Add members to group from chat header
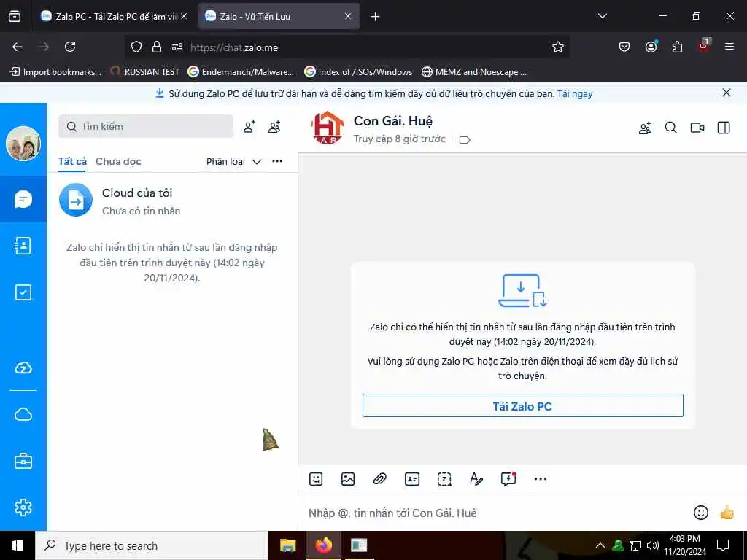Viewport: 747px width, 560px height. click(x=645, y=128)
